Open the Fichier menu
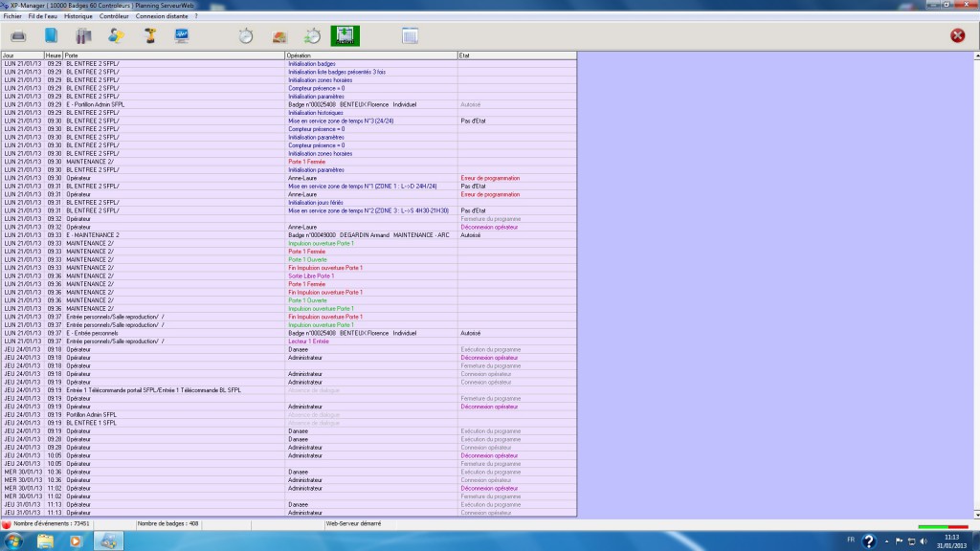Viewport: 980px width, 551px height. [12, 16]
